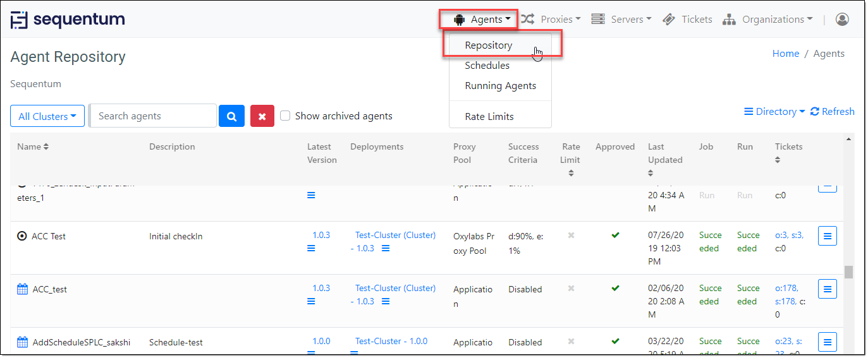868x358 pixels.
Task: Go to Home breadcrumb link
Action: [785, 54]
